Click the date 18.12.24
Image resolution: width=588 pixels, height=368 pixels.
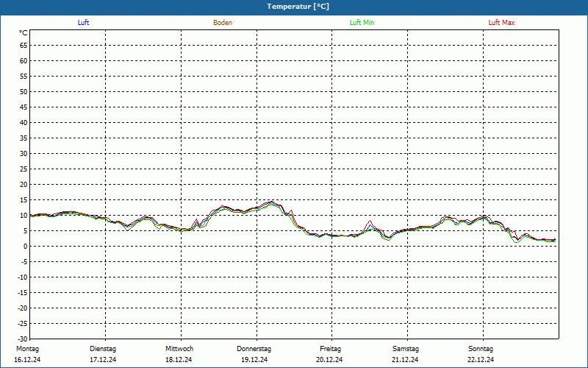click(179, 360)
